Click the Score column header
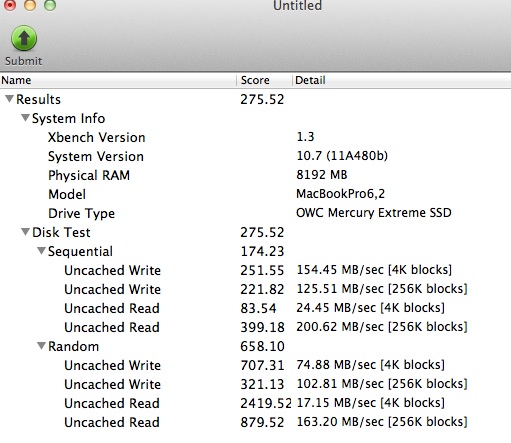Viewport: 511px width, 443px height. pos(265,80)
